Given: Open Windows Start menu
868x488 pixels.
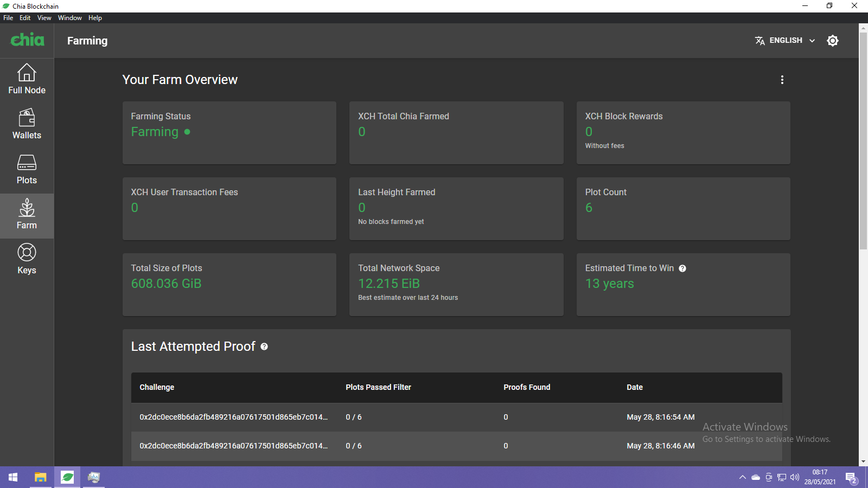Looking at the screenshot, I should (13, 477).
